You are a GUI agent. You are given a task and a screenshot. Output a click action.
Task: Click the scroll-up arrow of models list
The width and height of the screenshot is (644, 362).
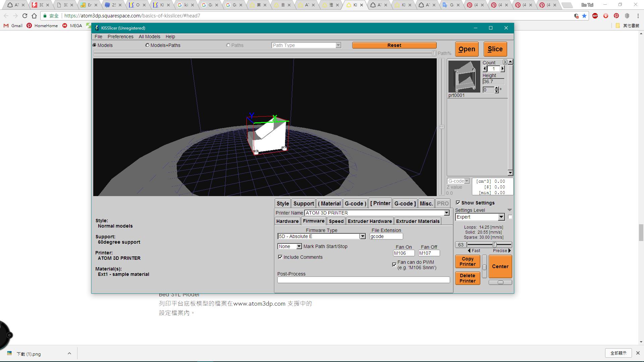tap(510, 62)
